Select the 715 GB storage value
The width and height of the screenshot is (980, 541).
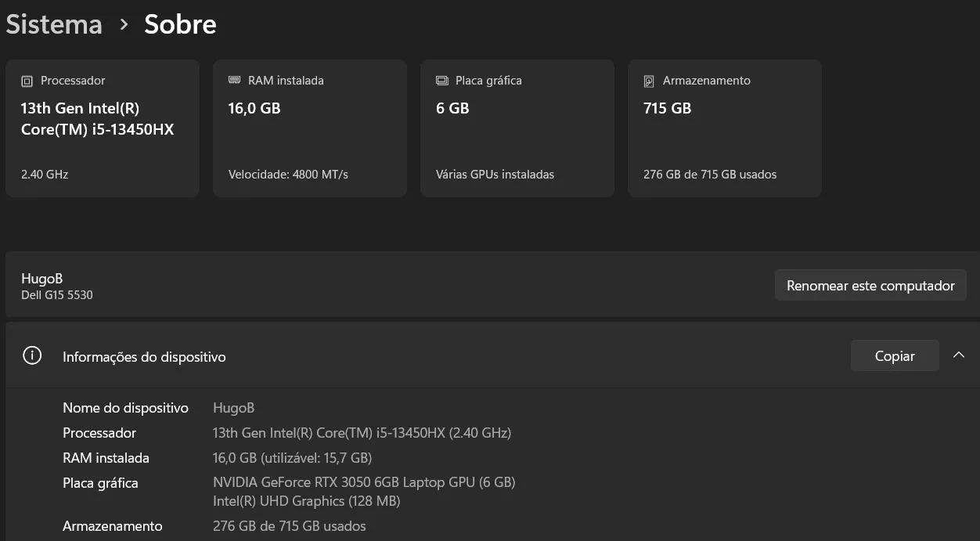pyautogui.click(x=667, y=109)
